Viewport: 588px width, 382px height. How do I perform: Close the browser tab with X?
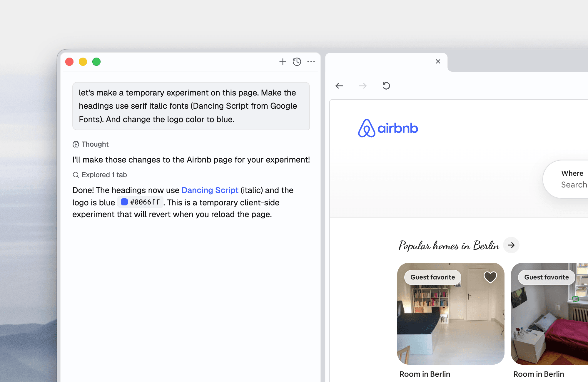tap(438, 61)
